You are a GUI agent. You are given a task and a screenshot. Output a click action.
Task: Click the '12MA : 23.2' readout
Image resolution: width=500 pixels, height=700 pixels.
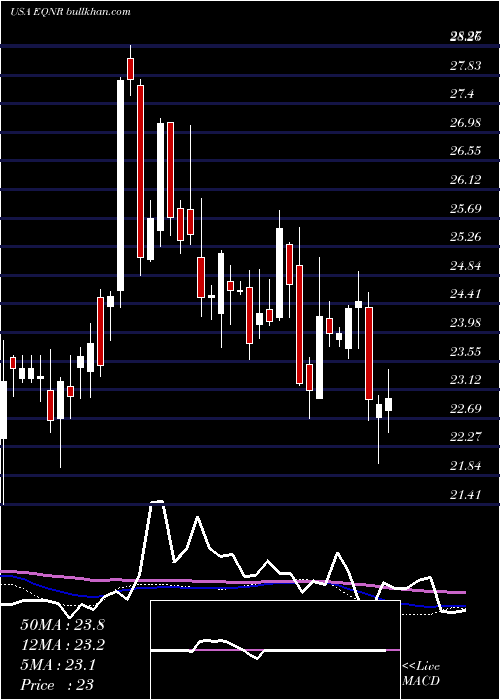[62, 645]
